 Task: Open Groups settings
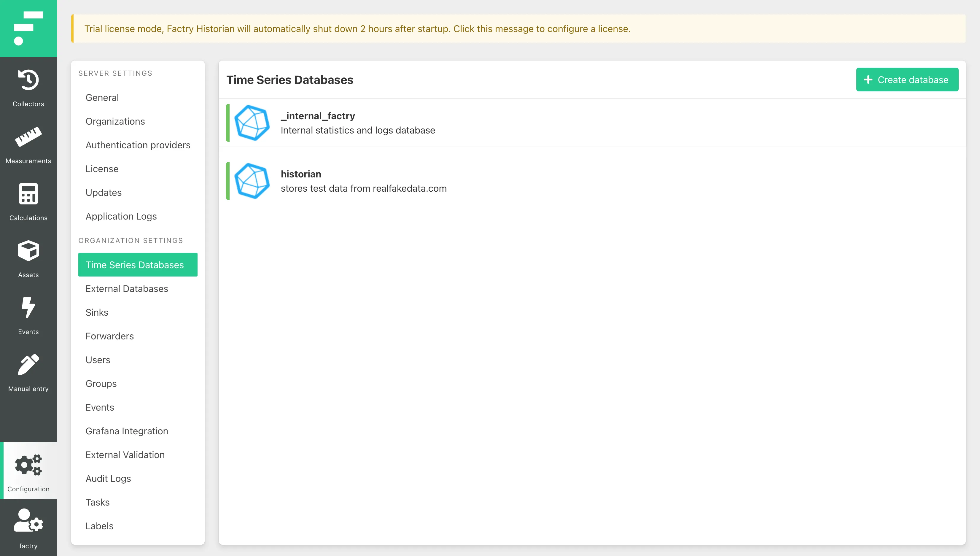[138, 383]
